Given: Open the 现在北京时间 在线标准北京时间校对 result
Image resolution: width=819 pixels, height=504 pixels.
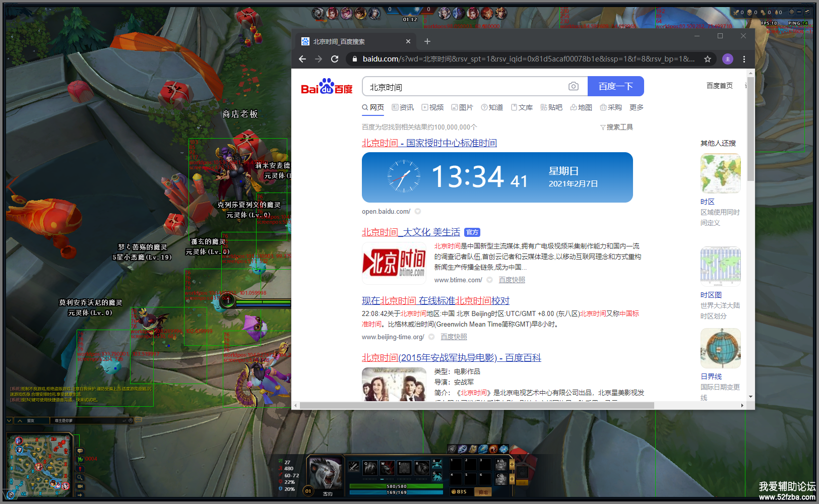Looking at the screenshot, I should [435, 301].
